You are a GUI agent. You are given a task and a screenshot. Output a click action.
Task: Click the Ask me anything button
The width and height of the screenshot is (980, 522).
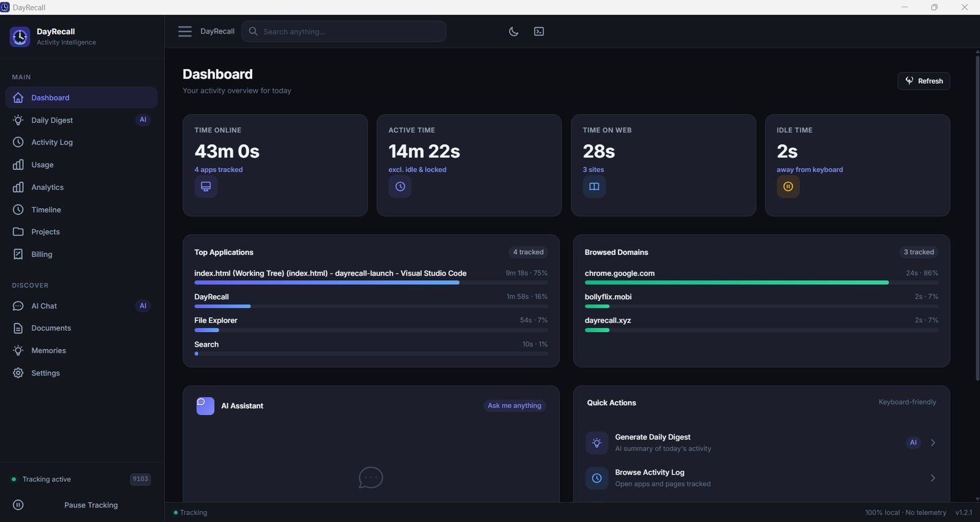pyautogui.click(x=514, y=406)
